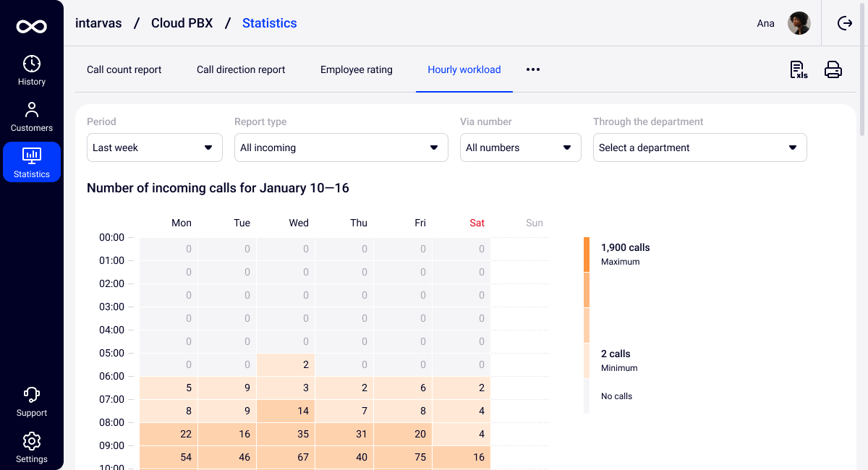Open the Report type dropdown
868x470 pixels.
tap(340, 148)
